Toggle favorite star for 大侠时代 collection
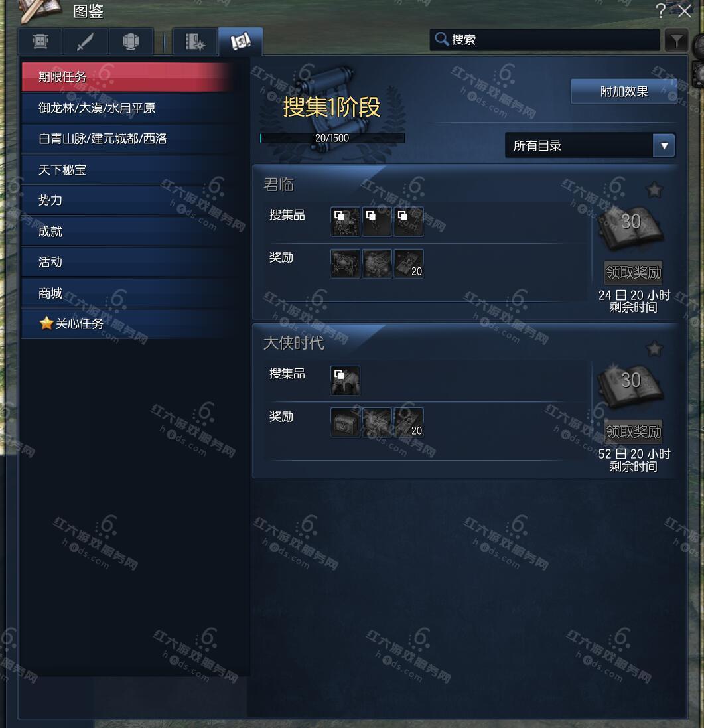The width and height of the screenshot is (704, 728). [x=654, y=348]
